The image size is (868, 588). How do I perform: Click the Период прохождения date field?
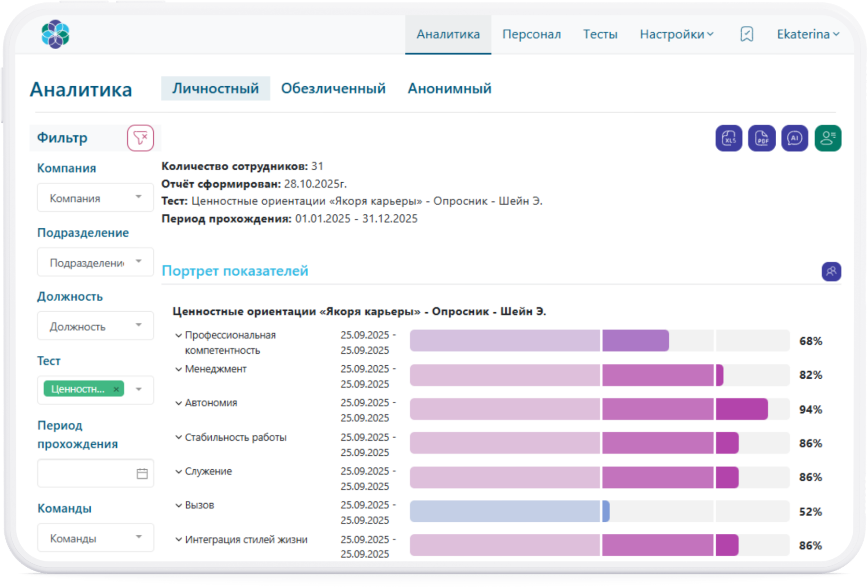click(x=86, y=473)
